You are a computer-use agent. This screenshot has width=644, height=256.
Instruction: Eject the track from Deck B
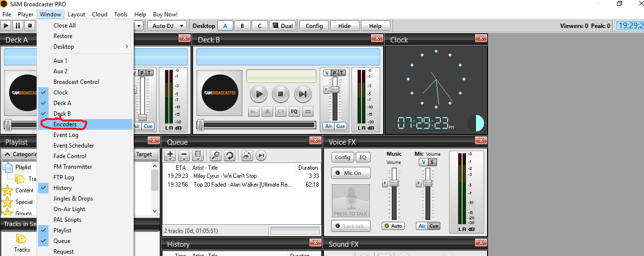(x=267, y=111)
